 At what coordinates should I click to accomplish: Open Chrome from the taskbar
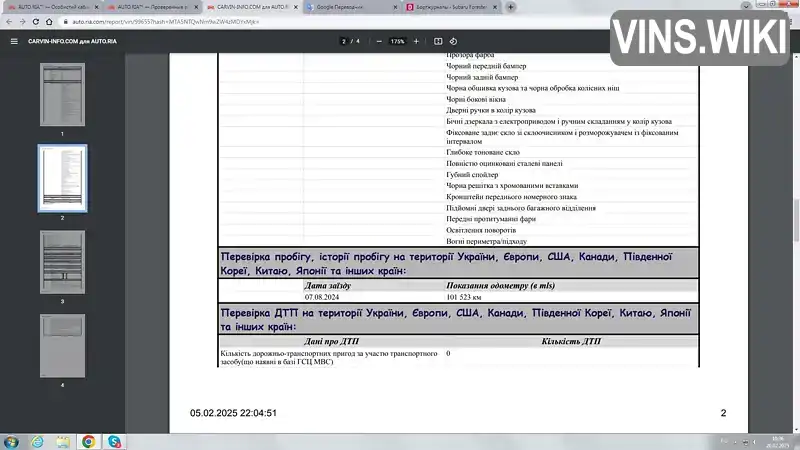88,441
